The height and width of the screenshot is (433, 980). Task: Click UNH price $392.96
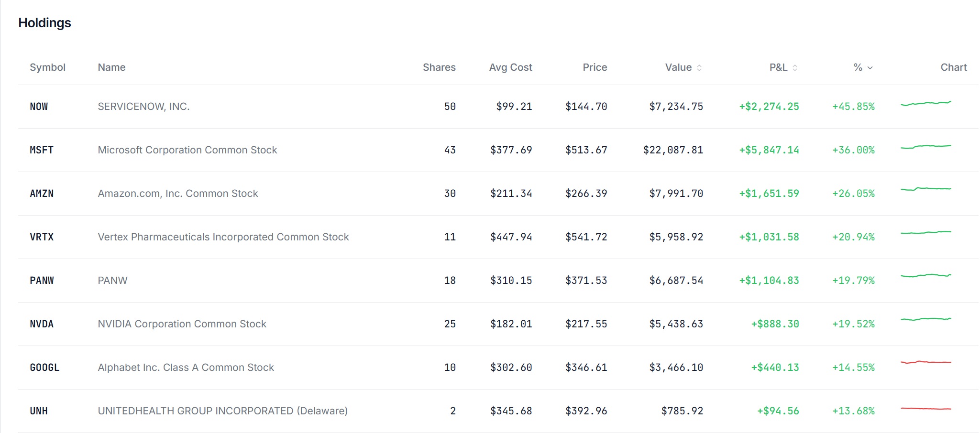coord(586,411)
